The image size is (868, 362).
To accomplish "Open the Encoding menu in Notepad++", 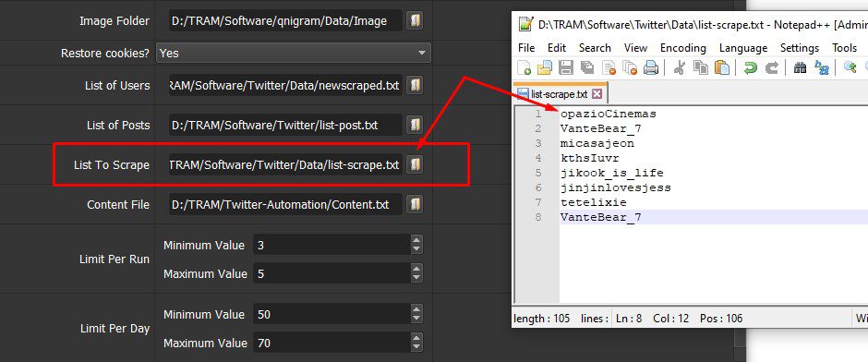I will coord(683,48).
